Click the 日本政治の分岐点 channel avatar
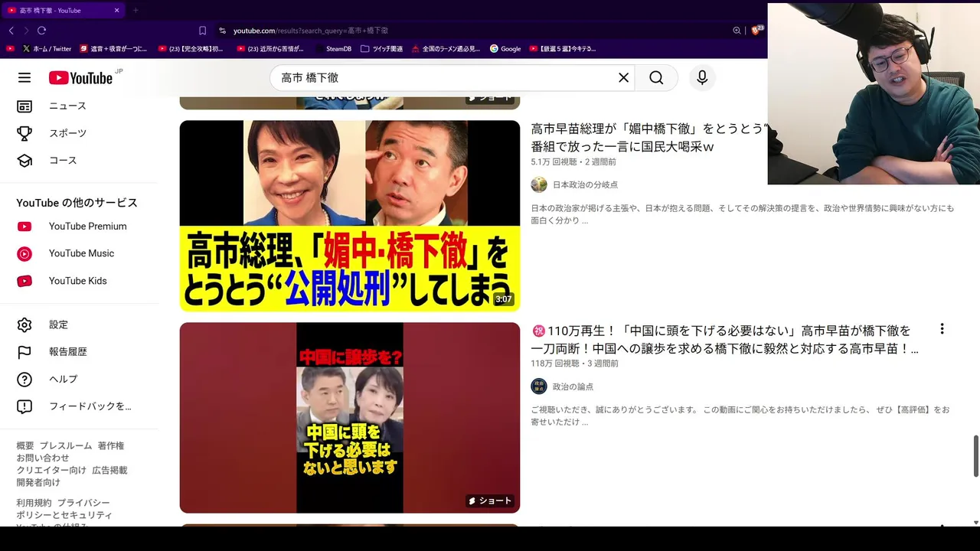The image size is (980, 551). click(539, 184)
